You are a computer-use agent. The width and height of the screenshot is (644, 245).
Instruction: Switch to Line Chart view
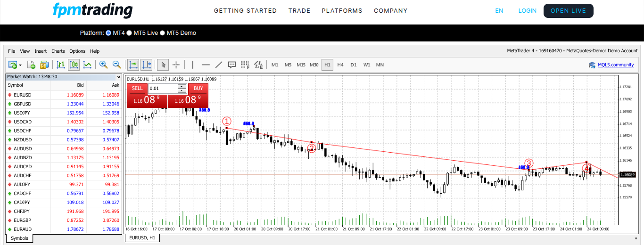tap(87, 65)
